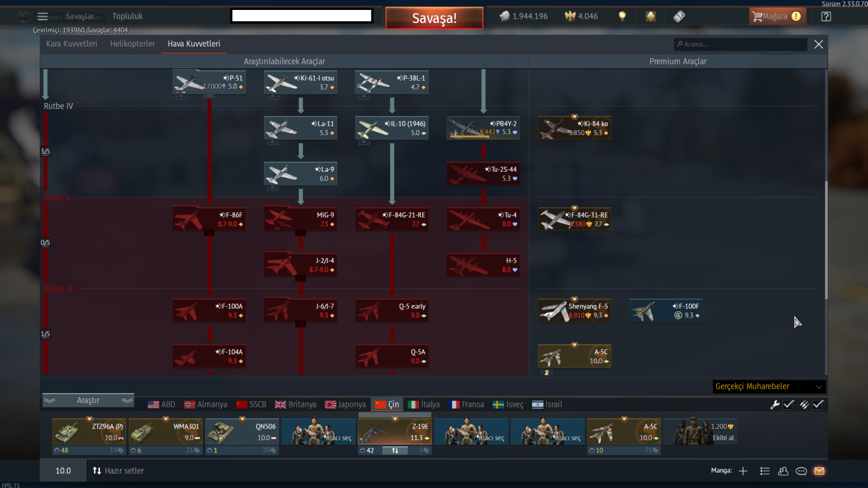
Task: Click the Silver Lions currency icon
Action: tap(505, 17)
